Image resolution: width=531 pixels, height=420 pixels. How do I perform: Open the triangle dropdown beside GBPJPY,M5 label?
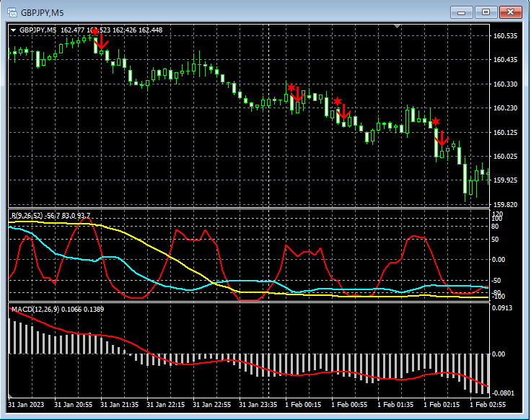coord(14,30)
